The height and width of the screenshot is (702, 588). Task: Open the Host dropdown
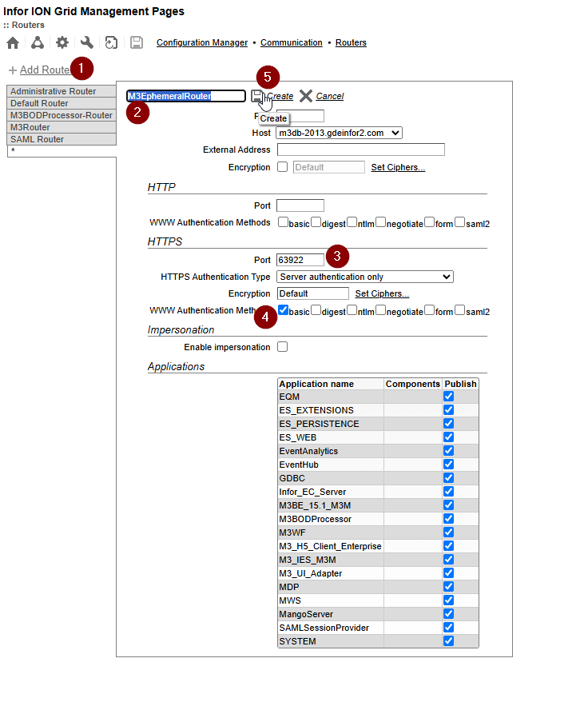(x=339, y=133)
